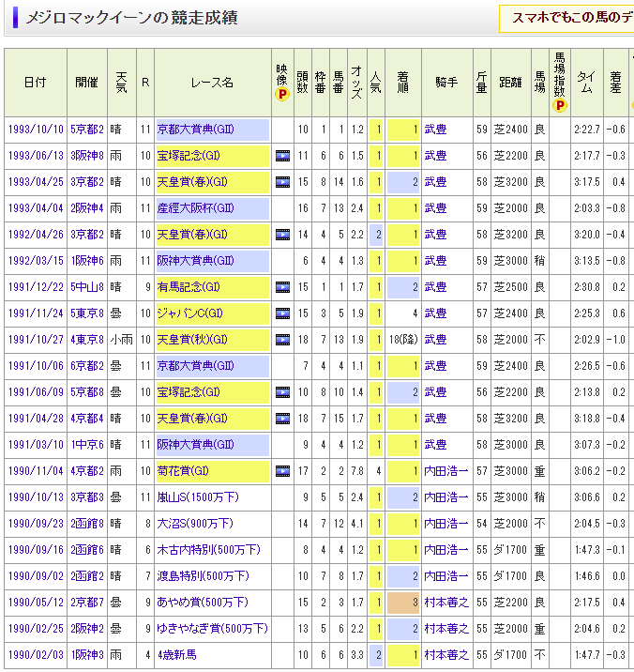634x672 pixels.
Task: Click the video icon in ジャパンC row
Action: point(281,313)
